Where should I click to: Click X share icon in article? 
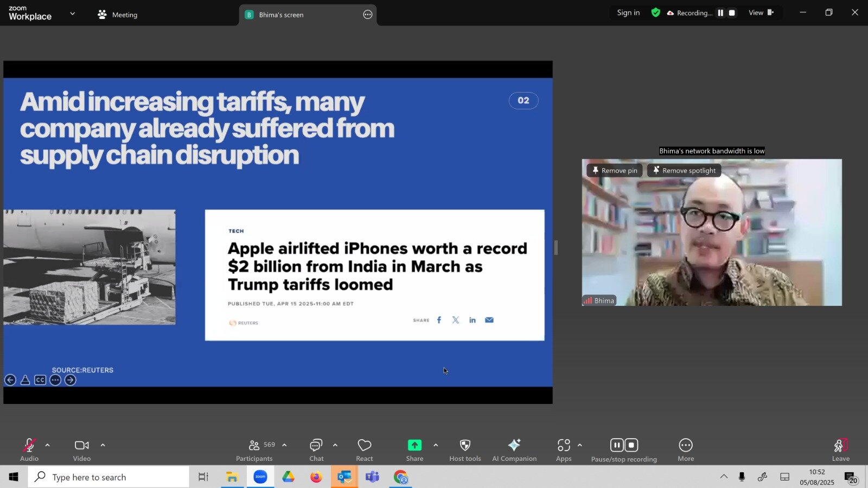(456, 320)
